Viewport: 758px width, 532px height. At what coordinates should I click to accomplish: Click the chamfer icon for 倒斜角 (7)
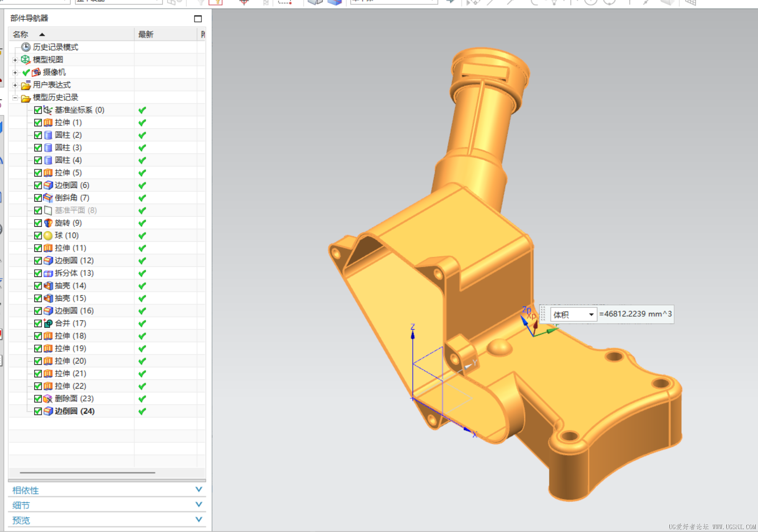click(48, 198)
